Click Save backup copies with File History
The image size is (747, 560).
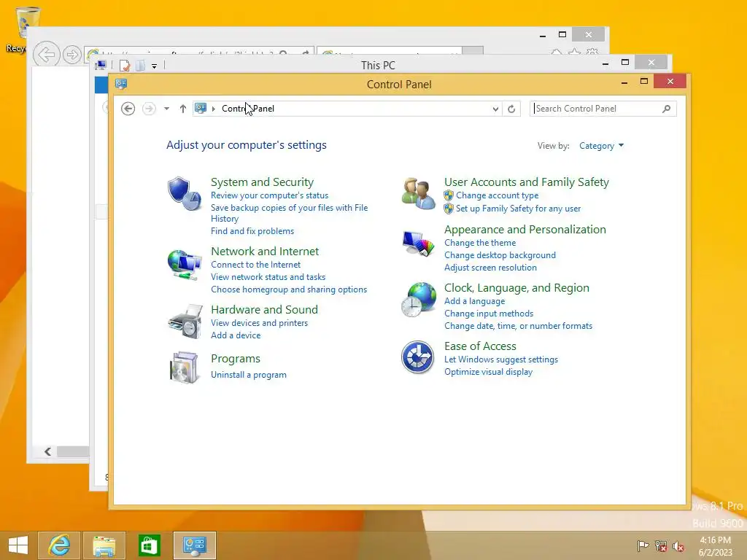click(289, 213)
